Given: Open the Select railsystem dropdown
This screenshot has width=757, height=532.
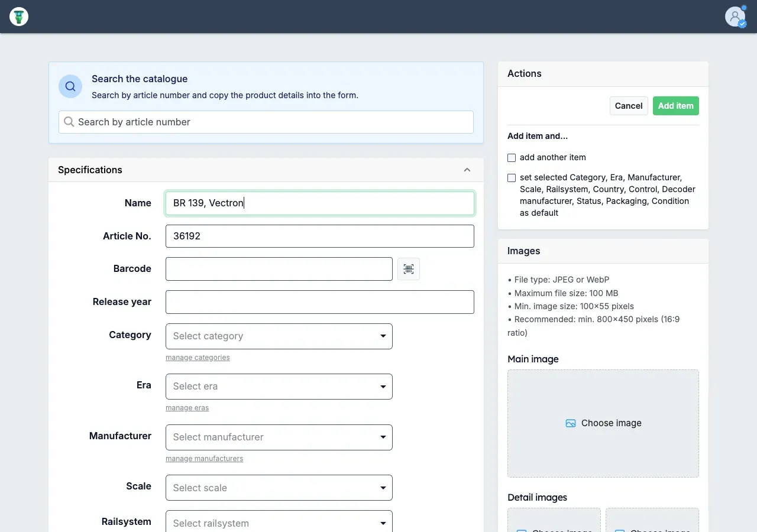Looking at the screenshot, I should pos(279,522).
